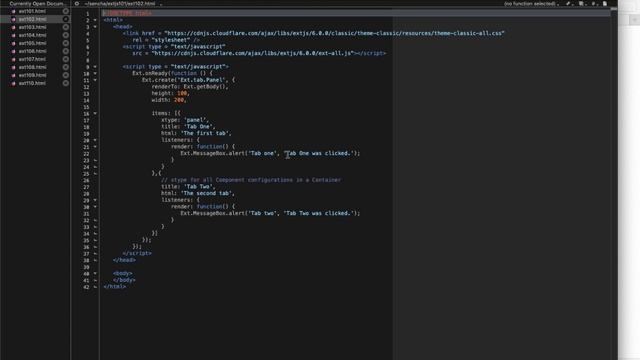Collapse the Ext.onReady fold on line 10

click(x=95, y=73)
